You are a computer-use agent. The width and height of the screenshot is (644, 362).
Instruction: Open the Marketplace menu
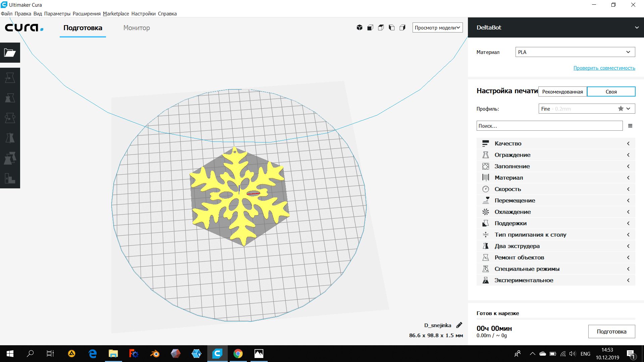pyautogui.click(x=116, y=14)
